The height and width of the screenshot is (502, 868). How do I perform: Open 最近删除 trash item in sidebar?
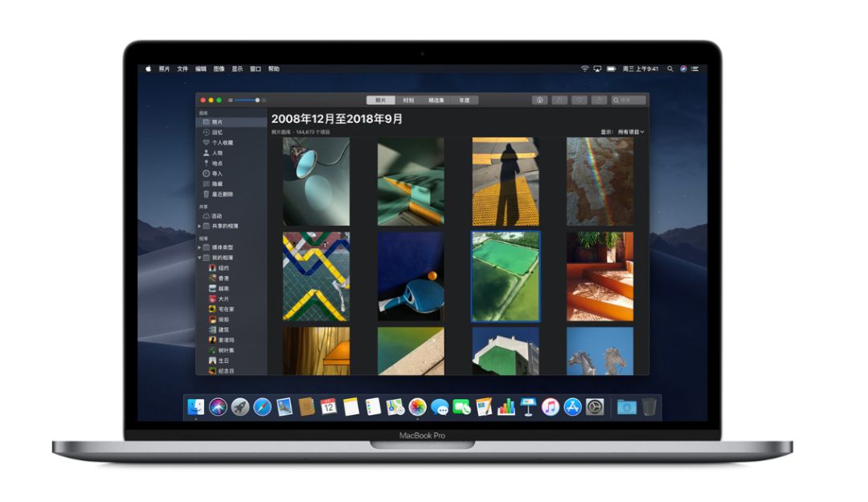(218, 195)
